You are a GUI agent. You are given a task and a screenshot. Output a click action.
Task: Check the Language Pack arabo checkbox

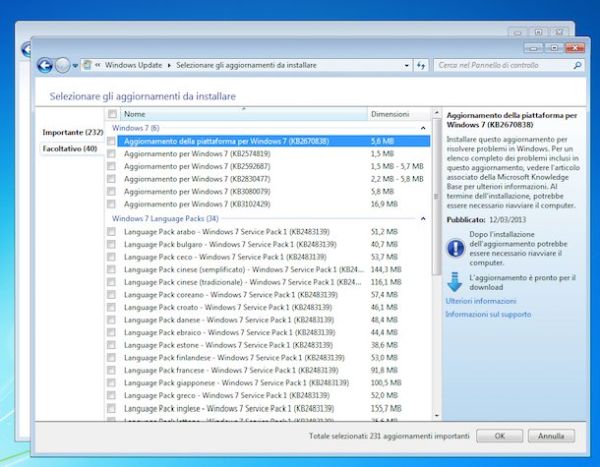pyautogui.click(x=111, y=231)
